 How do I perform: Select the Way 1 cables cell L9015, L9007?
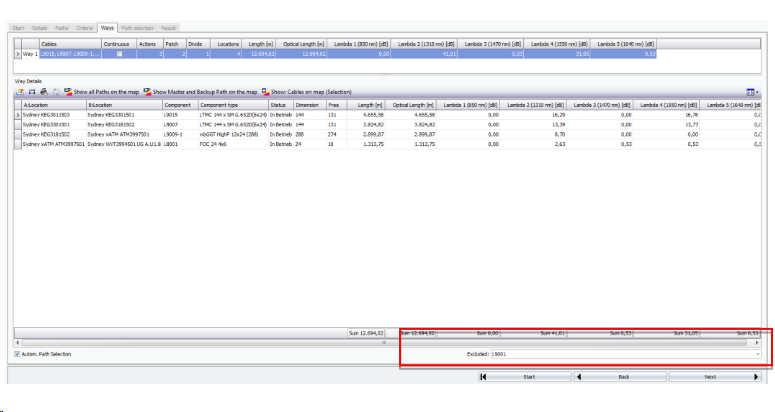coord(70,54)
